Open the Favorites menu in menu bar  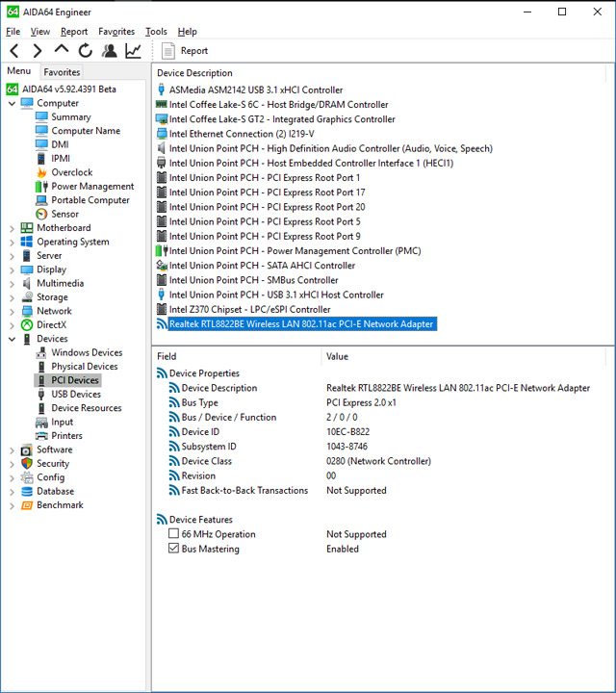116,32
